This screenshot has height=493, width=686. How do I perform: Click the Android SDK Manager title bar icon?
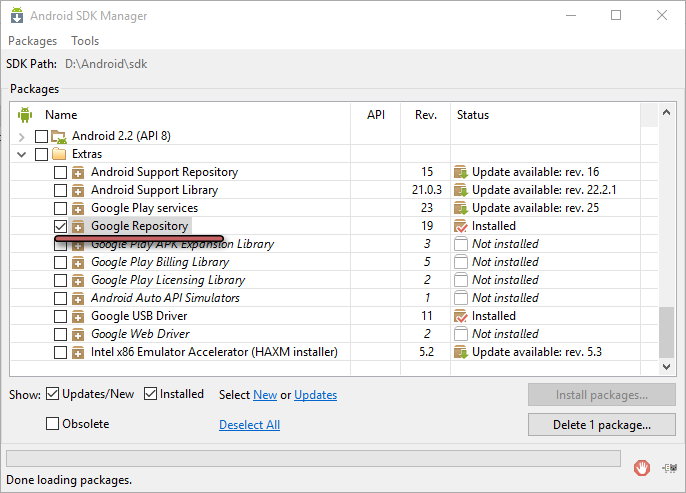[x=15, y=15]
